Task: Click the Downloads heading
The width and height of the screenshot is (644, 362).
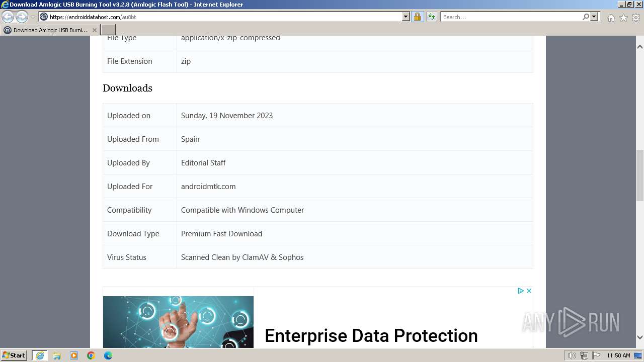Action: [127, 88]
